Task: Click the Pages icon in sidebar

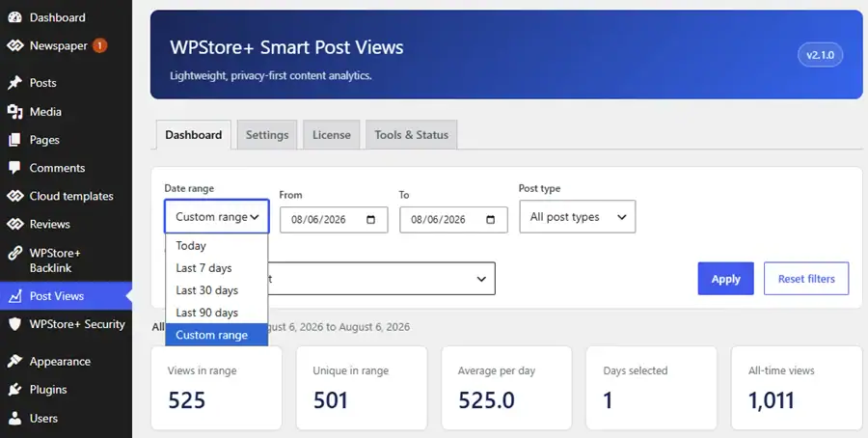Action: (14, 140)
